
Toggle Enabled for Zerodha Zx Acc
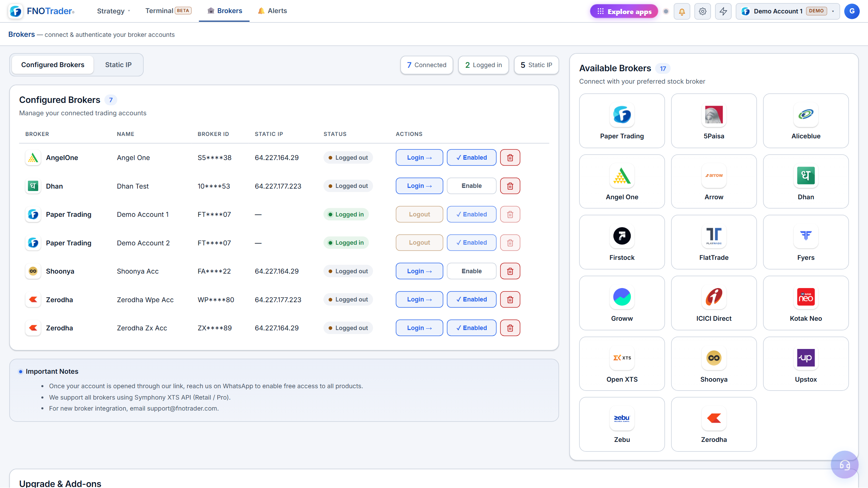point(472,328)
